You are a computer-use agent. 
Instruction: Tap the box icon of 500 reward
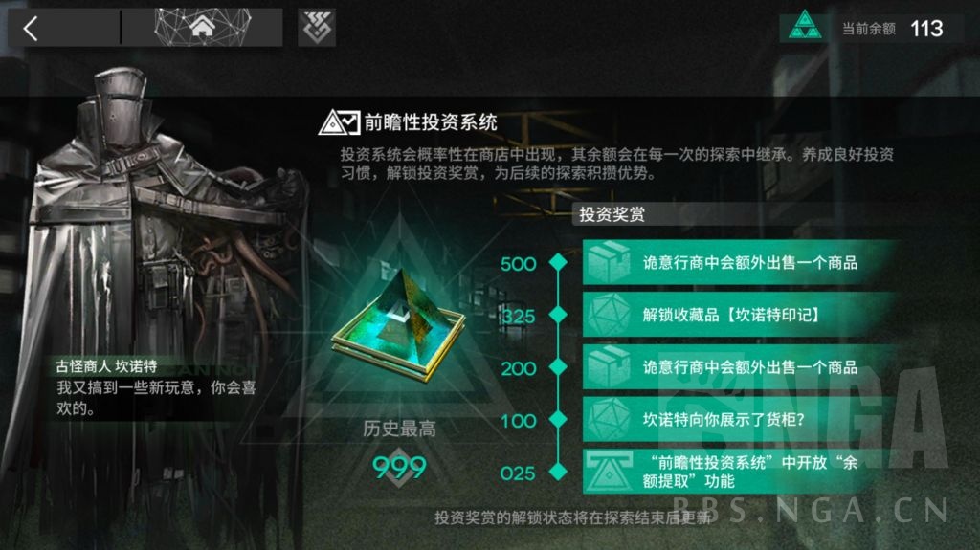pyautogui.click(x=609, y=262)
